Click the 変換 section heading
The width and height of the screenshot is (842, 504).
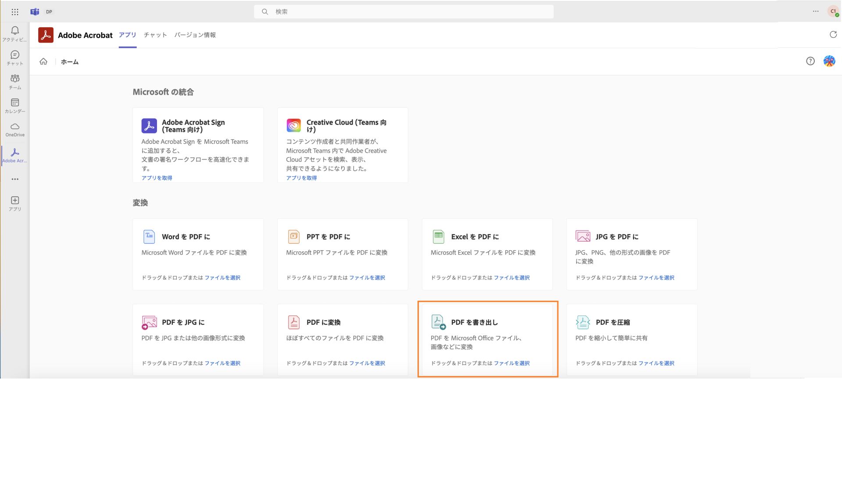tap(140, 202)
